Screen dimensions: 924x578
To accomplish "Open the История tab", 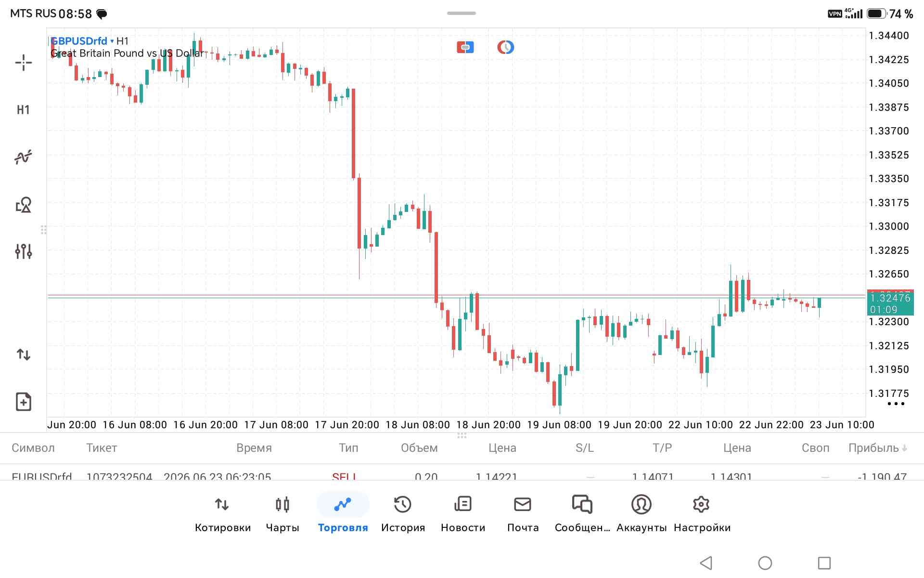I will pyautogui.click(x=403, y=514).
